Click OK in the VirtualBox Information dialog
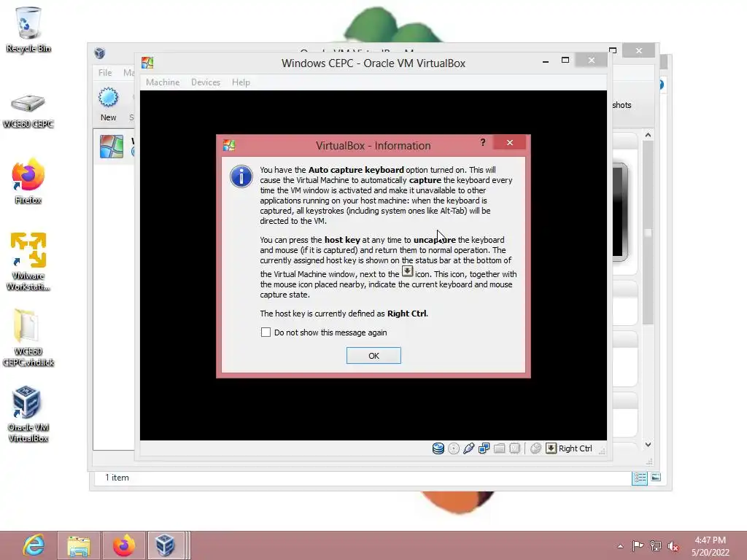Viewport: 747px width, 560px height. coord(373,356)
